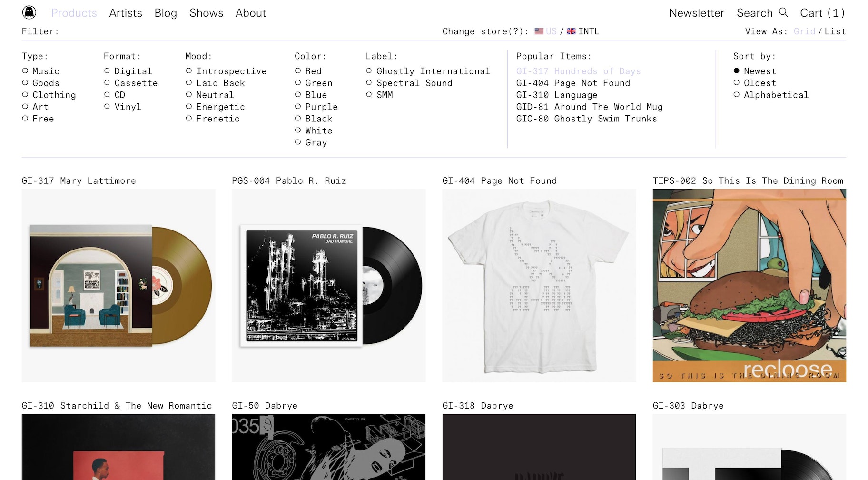Open the Cart (1) link

(x=822, y=13)
